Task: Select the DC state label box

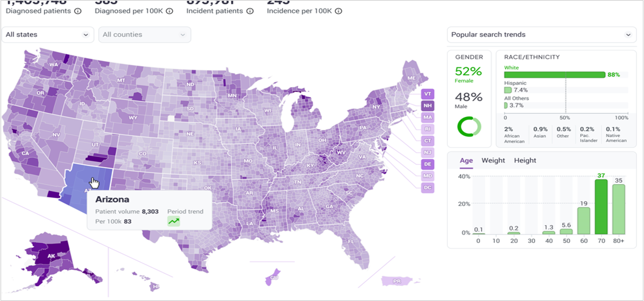Action: [x=427, y=187]
